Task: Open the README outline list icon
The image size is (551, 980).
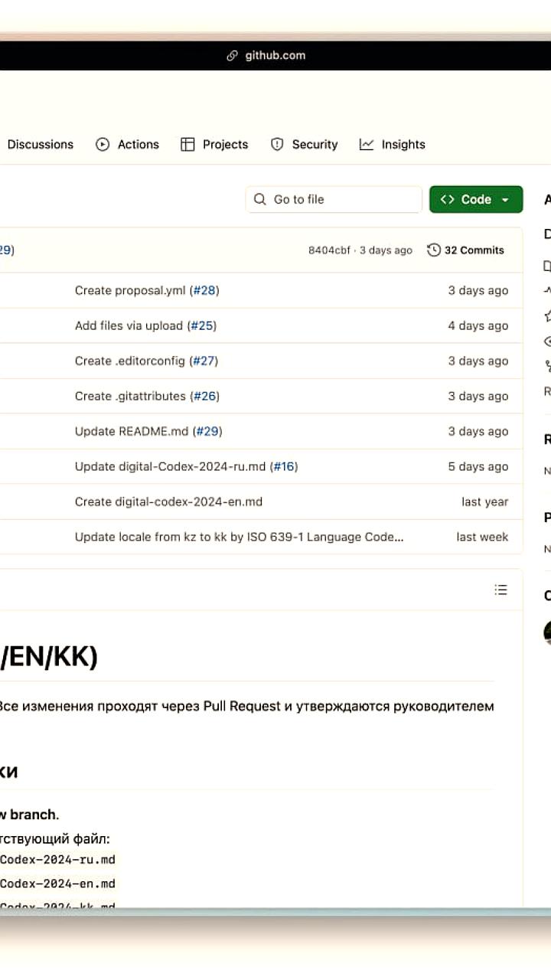Action: (500, 590)
